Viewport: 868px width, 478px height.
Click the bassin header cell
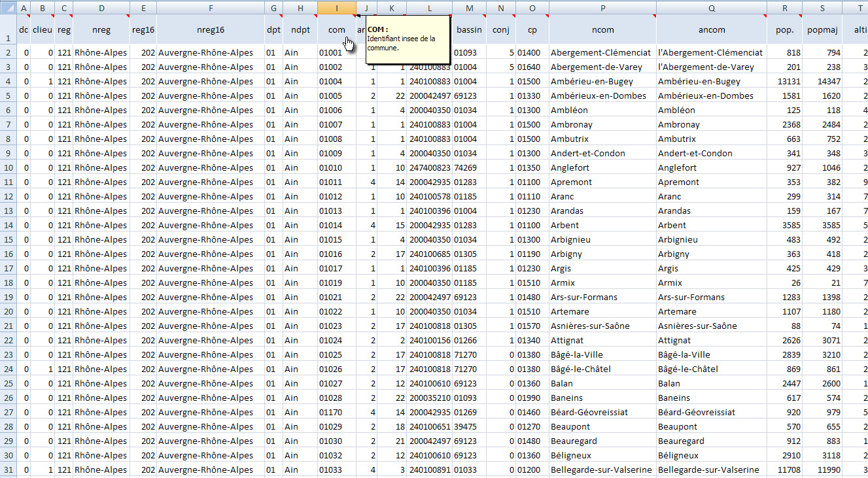point(468,30)
